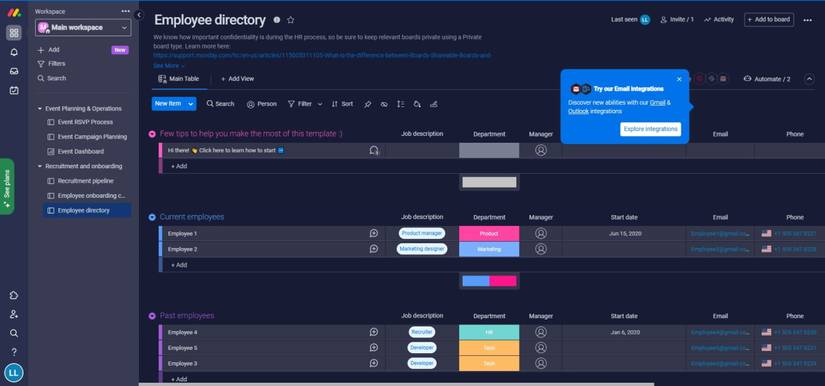The height and width of the screenshot is (386, 825).
Task: Click Add to board button
Action: [x=769, y=19]
